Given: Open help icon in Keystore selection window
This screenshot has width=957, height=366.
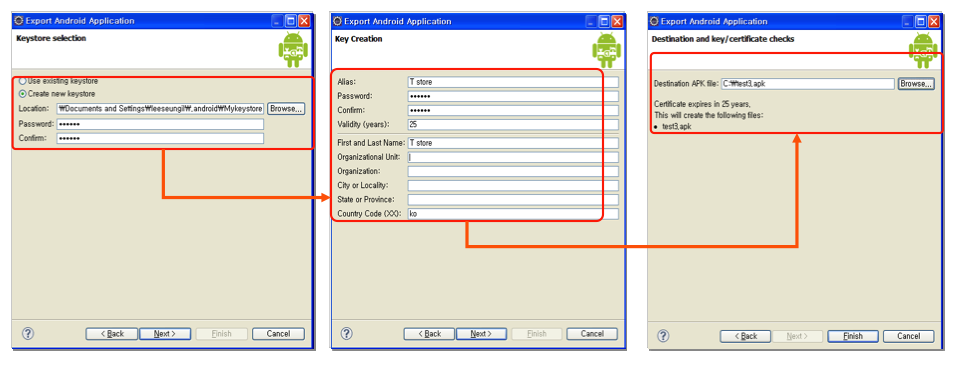Looking at the screenshot, I should click(28, 333).
